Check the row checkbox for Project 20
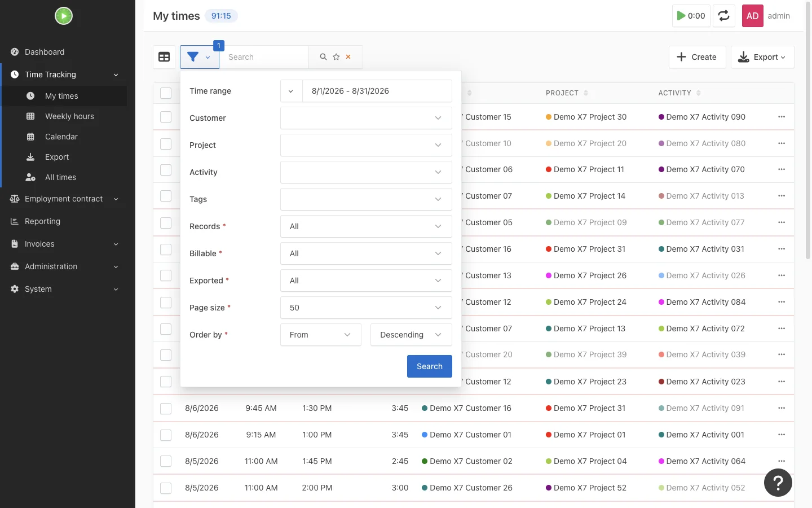Image resolution: width=812 pixels, height=508 pixels. tap(166, 143)
